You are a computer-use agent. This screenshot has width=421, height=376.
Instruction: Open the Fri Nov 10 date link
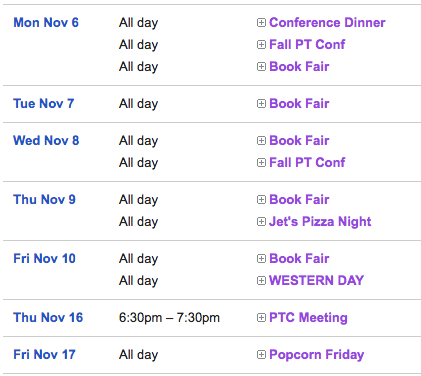click(45, 259)
